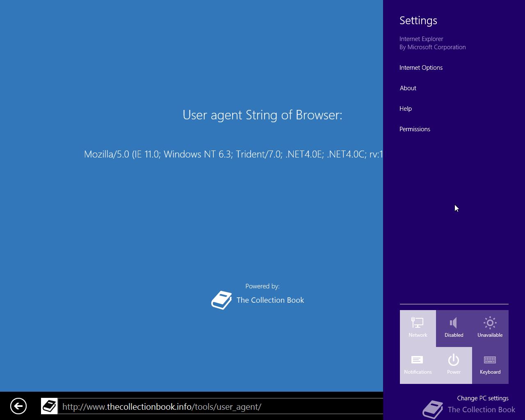
Task: Click the 'Powered by:' text
Action: [x=262, y=286]
